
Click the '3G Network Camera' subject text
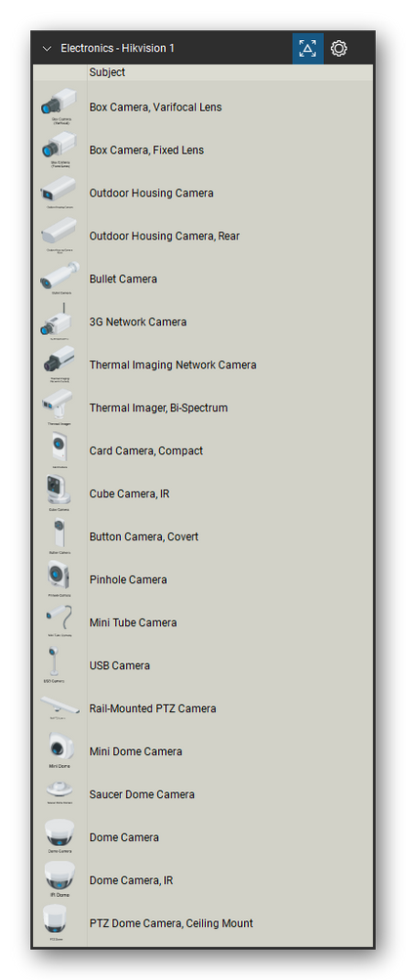(138, 321)
